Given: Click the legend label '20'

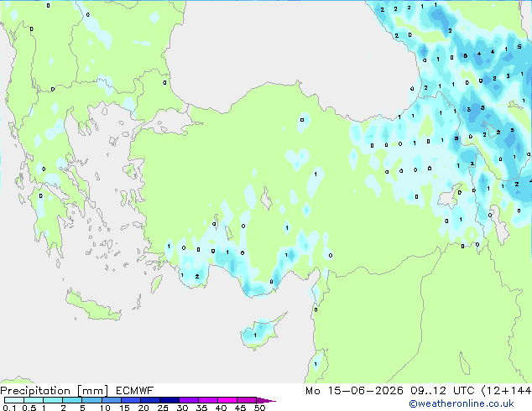Looking at the screenshot, I should pos(143,408).
